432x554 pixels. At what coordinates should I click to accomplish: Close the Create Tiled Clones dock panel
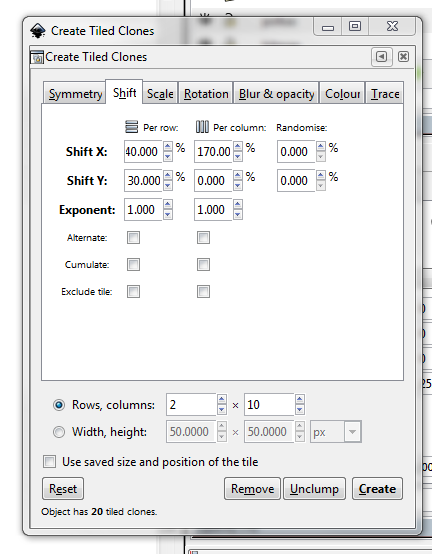click(x=403, y=57)
